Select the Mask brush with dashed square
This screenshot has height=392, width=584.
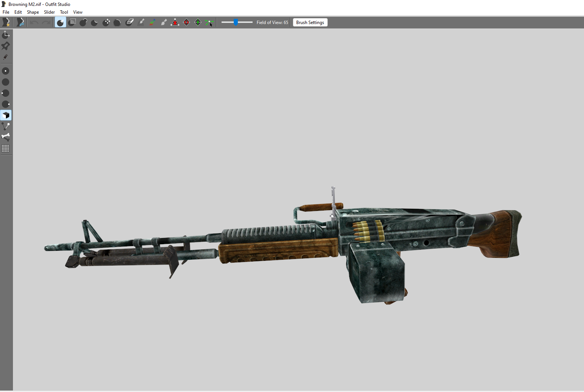72,23
